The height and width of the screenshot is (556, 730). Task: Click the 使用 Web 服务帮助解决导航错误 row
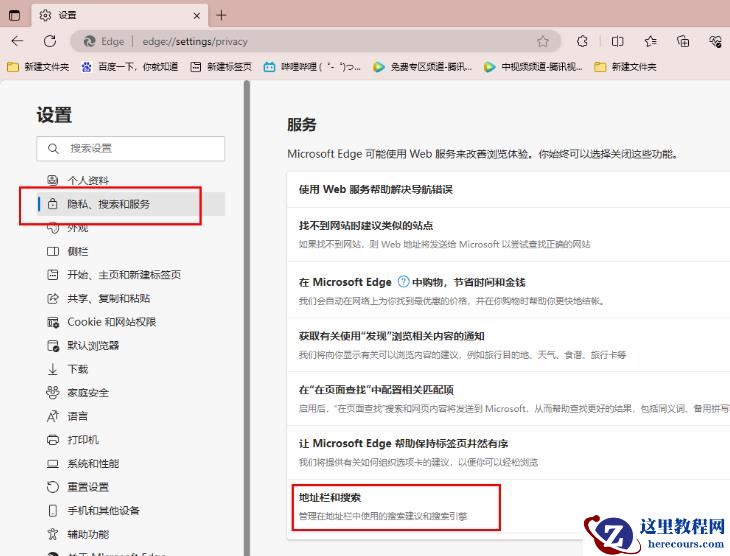coord(508,190)
